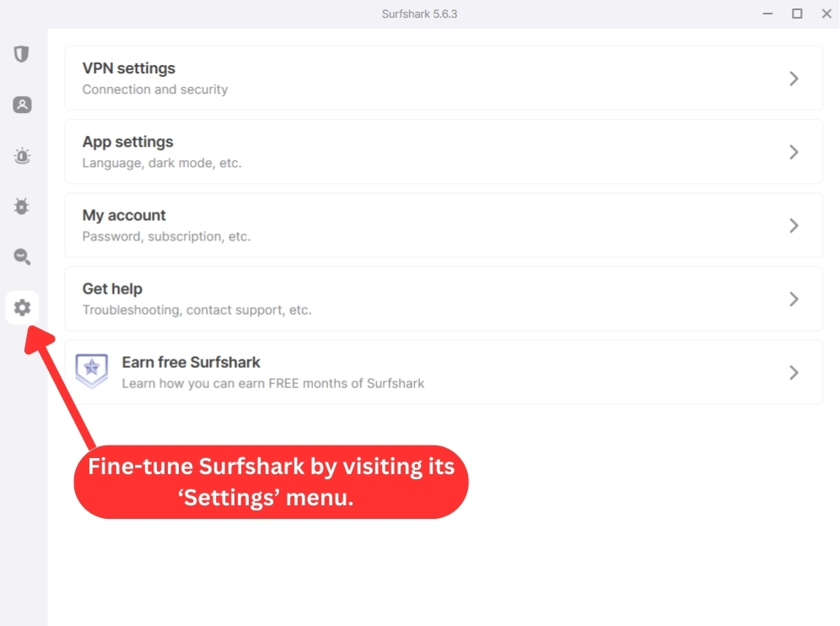Select the Settings gear icon
This screenshot has height=626, width=840.
click(x=22, y=308)
